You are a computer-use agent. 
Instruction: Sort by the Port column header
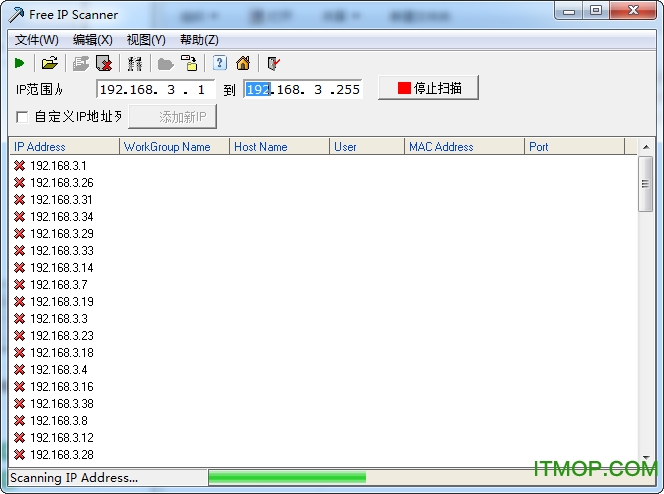[575, 147]
